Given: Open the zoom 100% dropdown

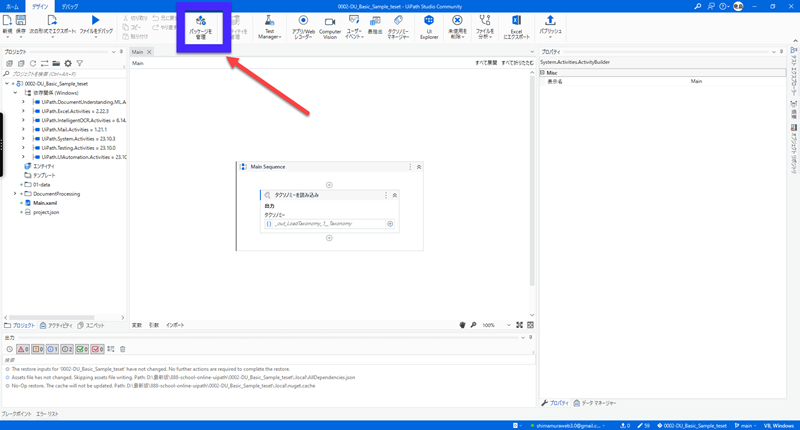Looking at the screenshot, I should coord(508,325).
